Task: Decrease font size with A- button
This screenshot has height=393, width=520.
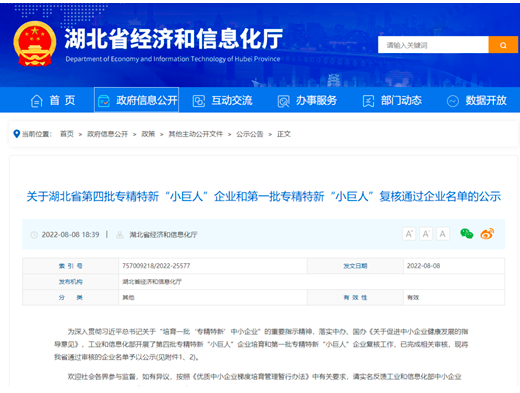Action: [426, 234]
